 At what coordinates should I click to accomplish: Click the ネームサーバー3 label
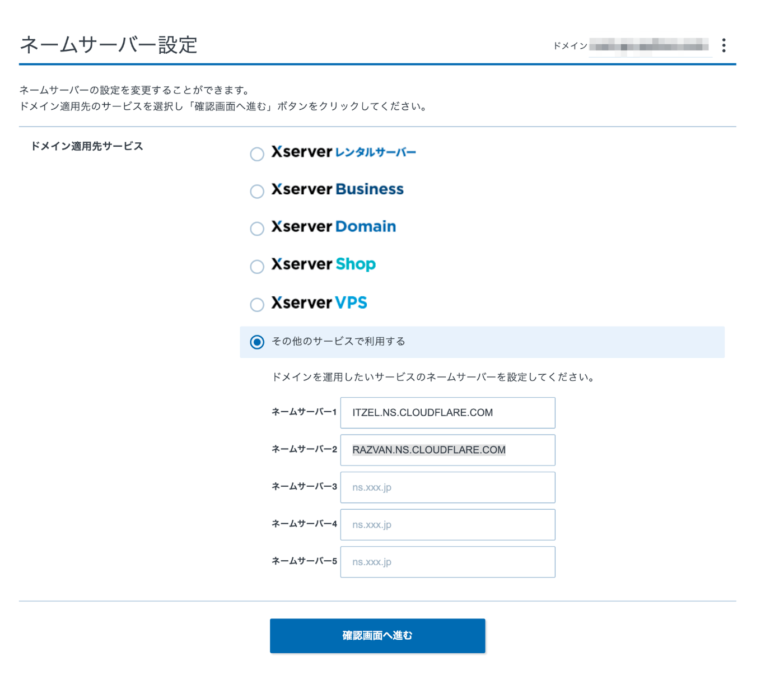tap(304, 486)
